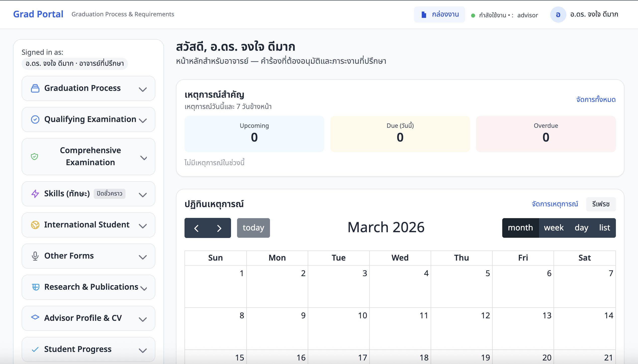Click the today button on the calendar
Viewport: 638px width, 364px height.
click(x=253, y=228)
